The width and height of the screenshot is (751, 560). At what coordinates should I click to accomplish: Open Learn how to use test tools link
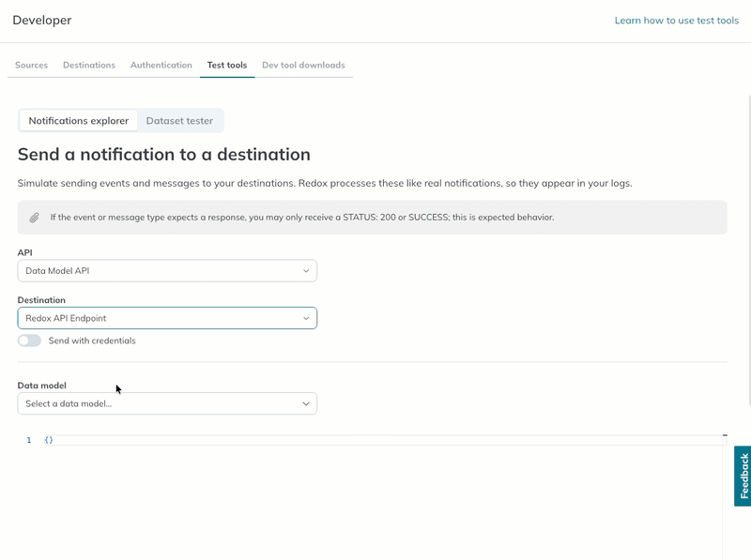676,21
